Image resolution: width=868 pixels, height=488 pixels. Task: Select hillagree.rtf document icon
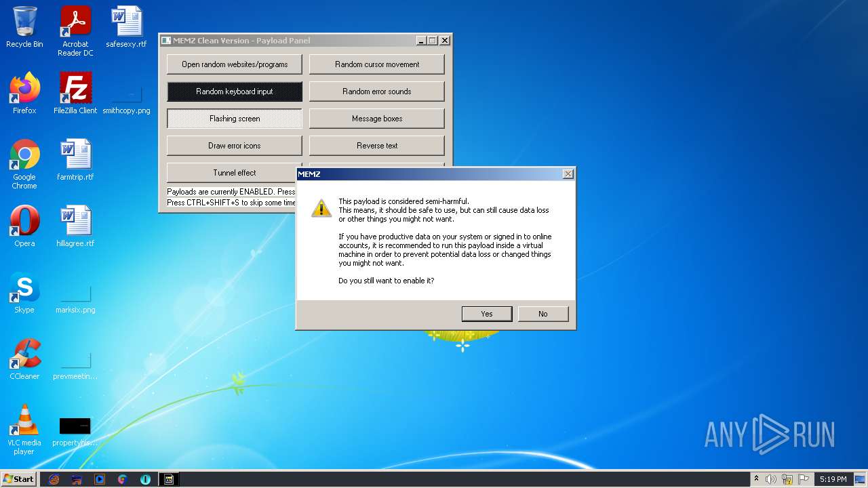75,226
